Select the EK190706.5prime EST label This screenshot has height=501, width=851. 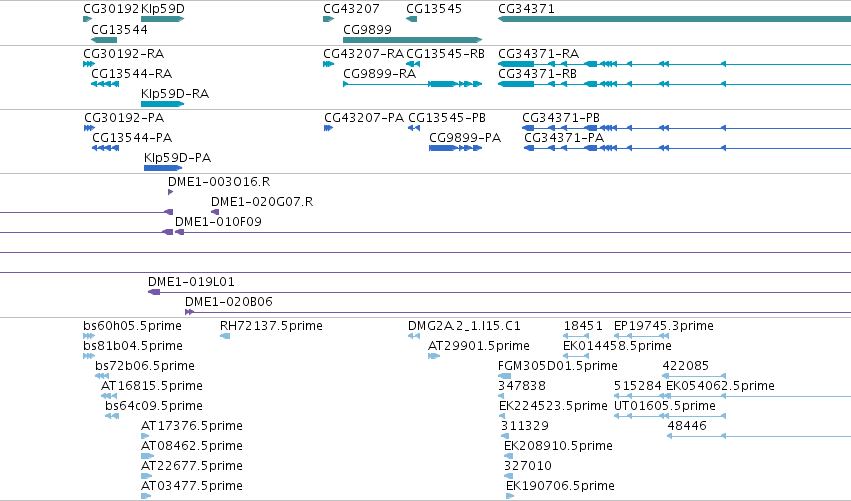(x=561, y=486)
